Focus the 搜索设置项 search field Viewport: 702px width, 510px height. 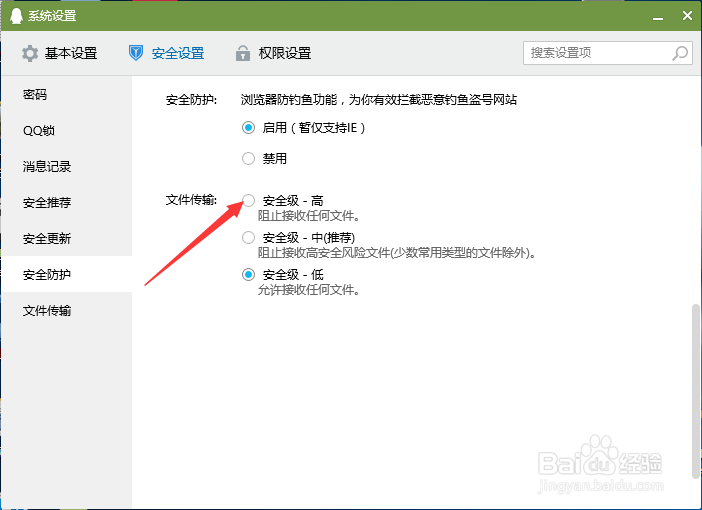(x=608, y=53)
